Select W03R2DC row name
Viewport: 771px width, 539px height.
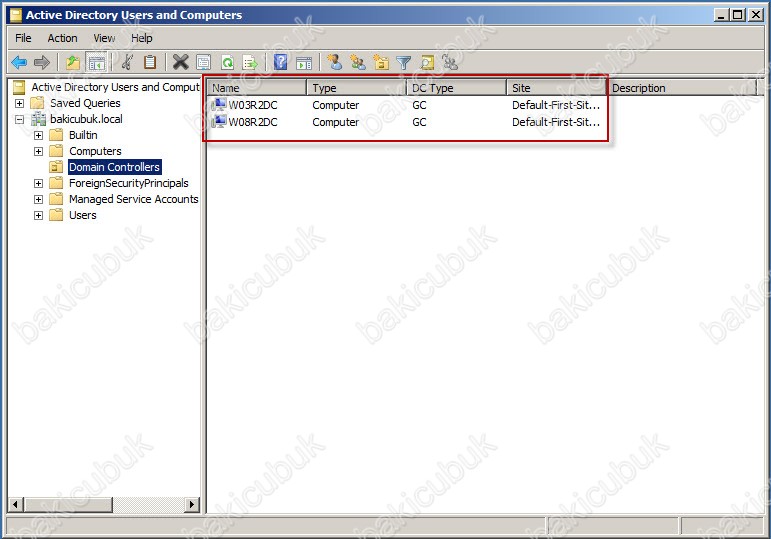coord(253,105)
